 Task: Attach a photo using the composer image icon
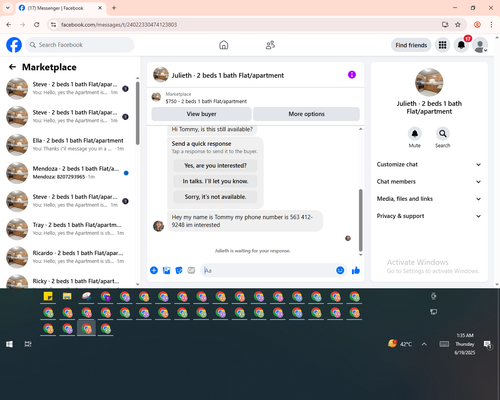[166, 270]
